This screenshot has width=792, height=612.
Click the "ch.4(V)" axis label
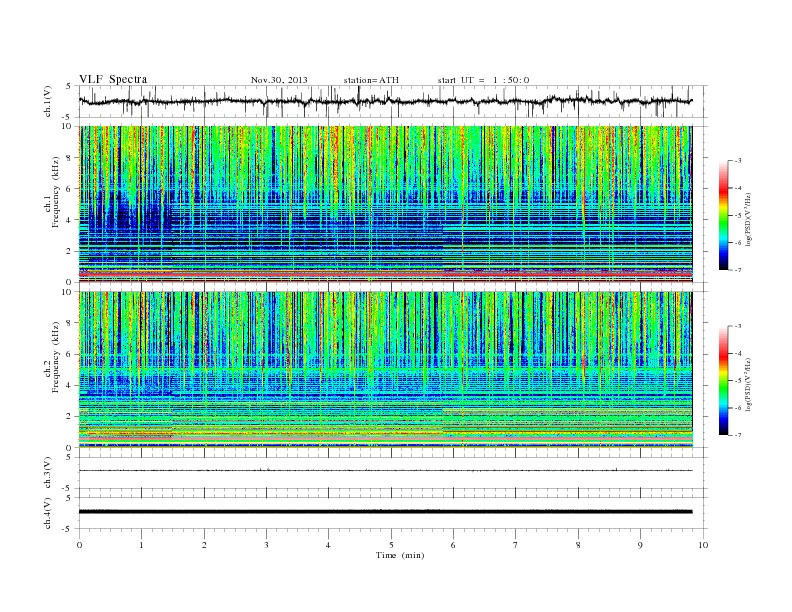pyautogui.click(x=48, y=513)
